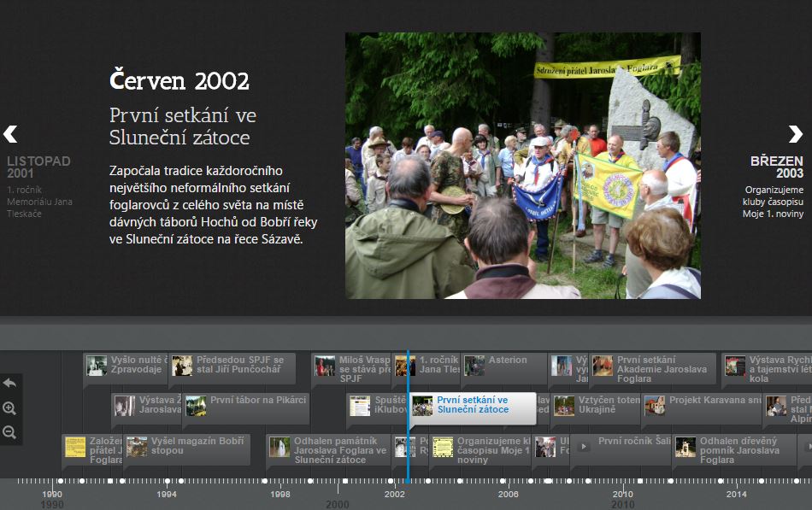The height and width of the screenshot is (510, 812).
Task: Zoom out the timeline
Action: coord(9,432)
